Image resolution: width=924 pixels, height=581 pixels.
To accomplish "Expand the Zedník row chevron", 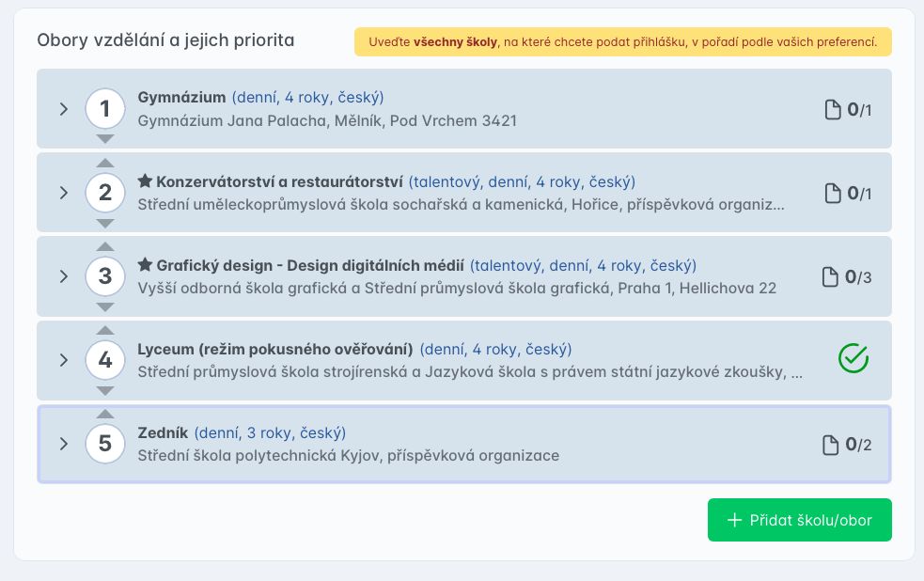I will point(64,444).
